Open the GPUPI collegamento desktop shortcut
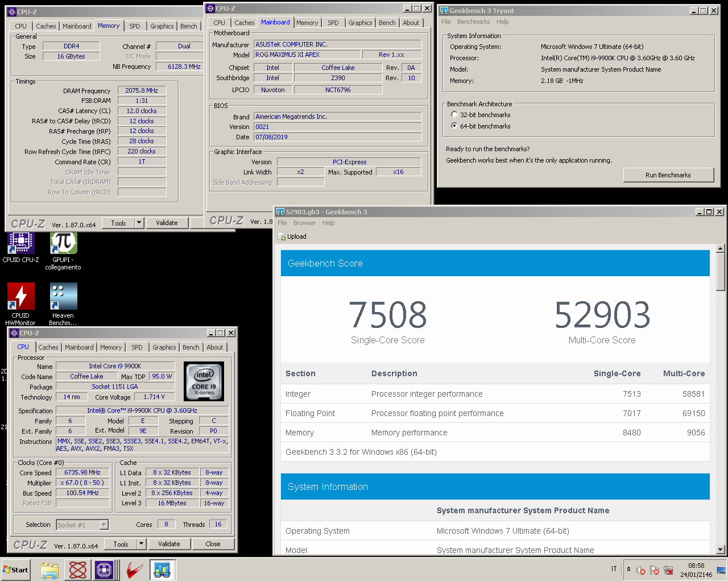 [x=63, y=251]
